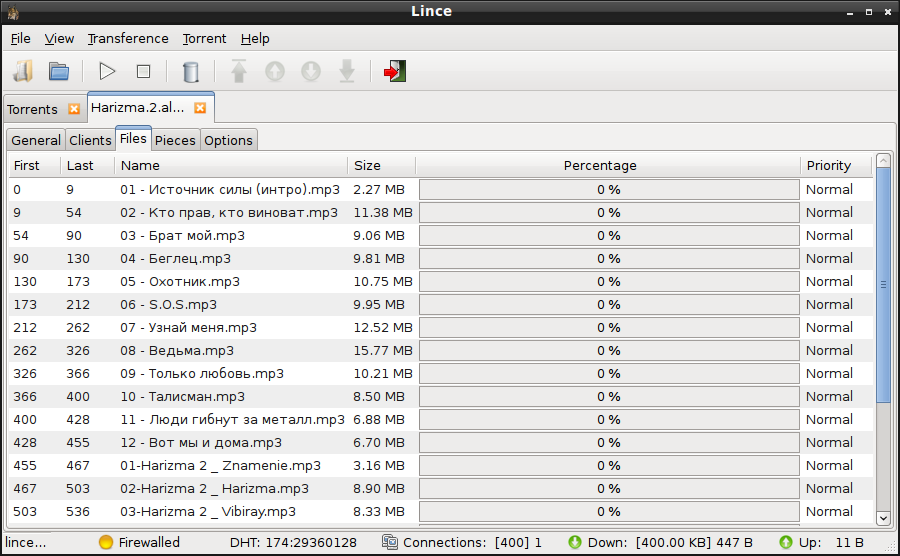Image resolution: width=900 pixels, height=556 pixels.
Task: Sort by the First column header
Action: click(x=34, y=166)
